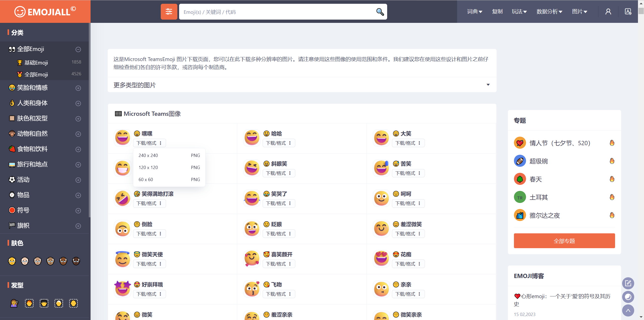Toggle dark mode with the moon button

(628, 297)
